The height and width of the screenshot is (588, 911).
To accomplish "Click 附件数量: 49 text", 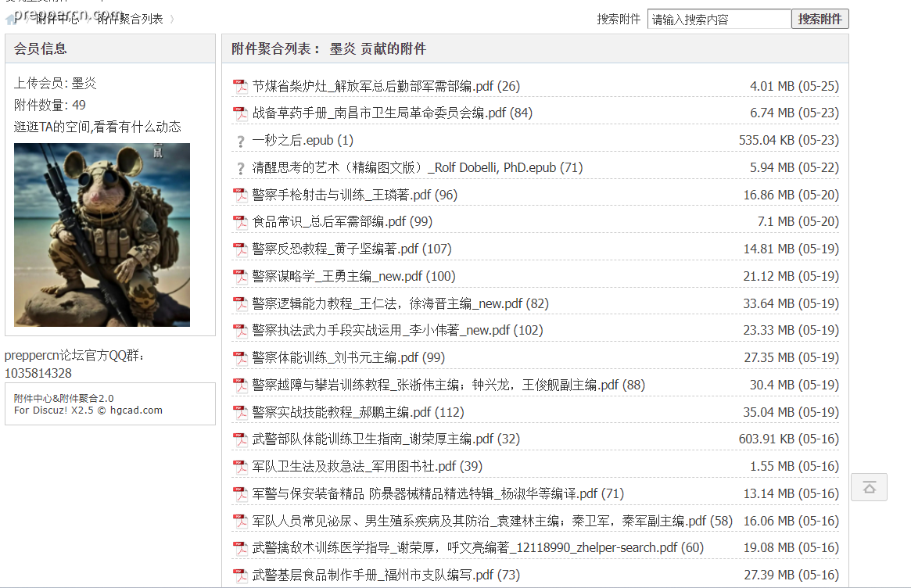I will [x=50, y=105].
